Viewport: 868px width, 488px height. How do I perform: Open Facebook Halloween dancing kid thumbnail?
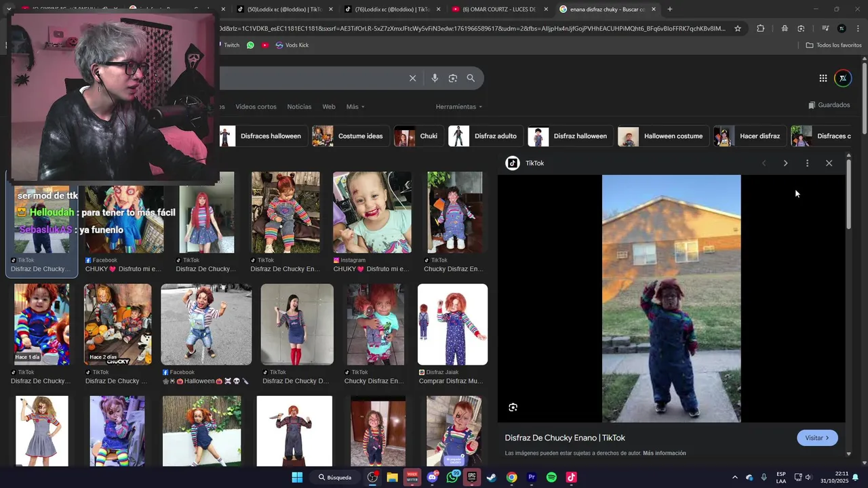206,325
